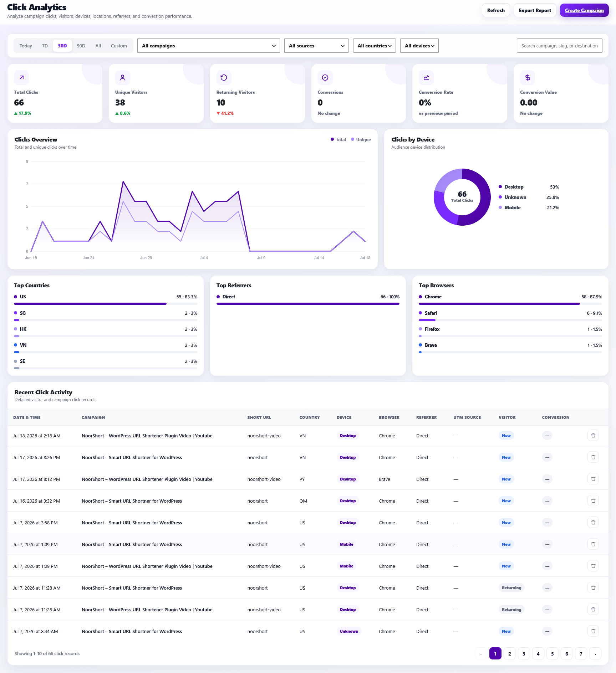
Task: Click the OM country cell
Action: [303, 501]
